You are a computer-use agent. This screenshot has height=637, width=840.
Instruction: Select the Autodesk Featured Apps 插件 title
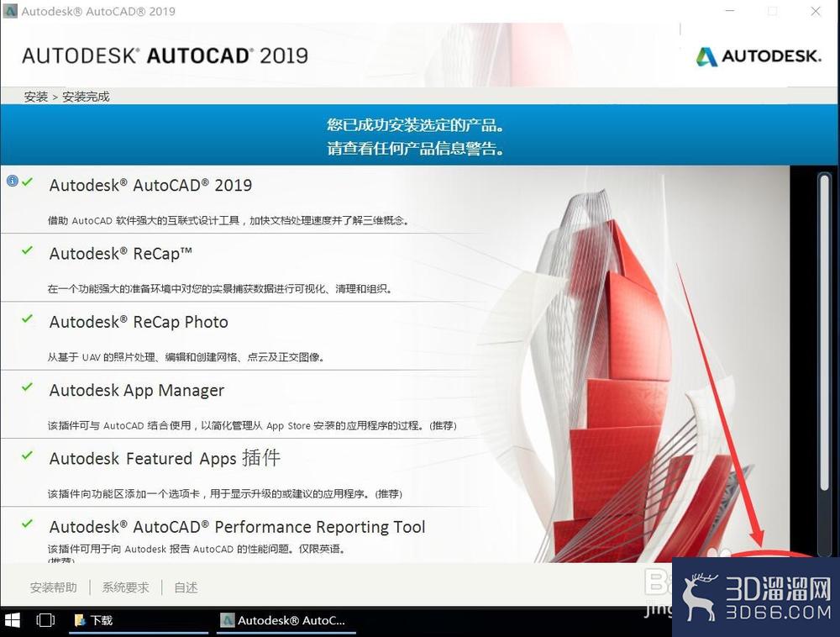165,458
